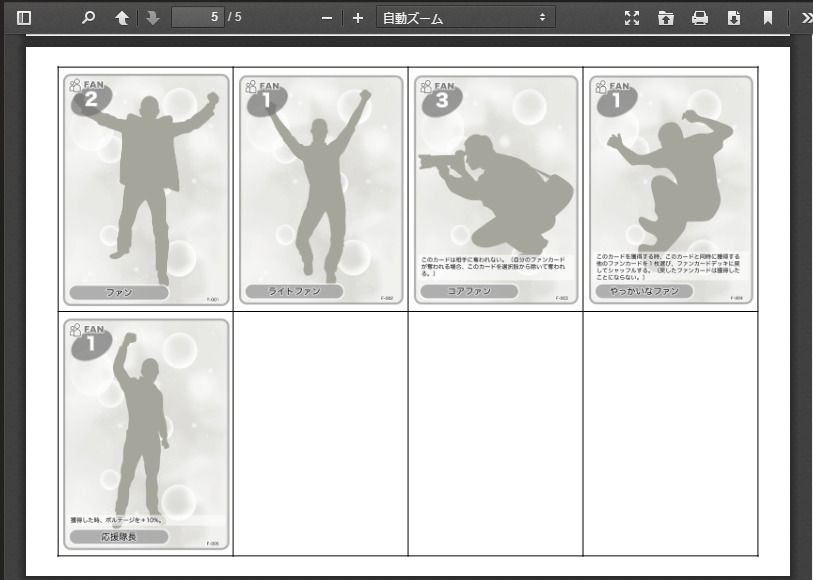Open the 自動ズーム zoom dropdown
Viewport: 813px width, 580px height.
coord(465,18)
